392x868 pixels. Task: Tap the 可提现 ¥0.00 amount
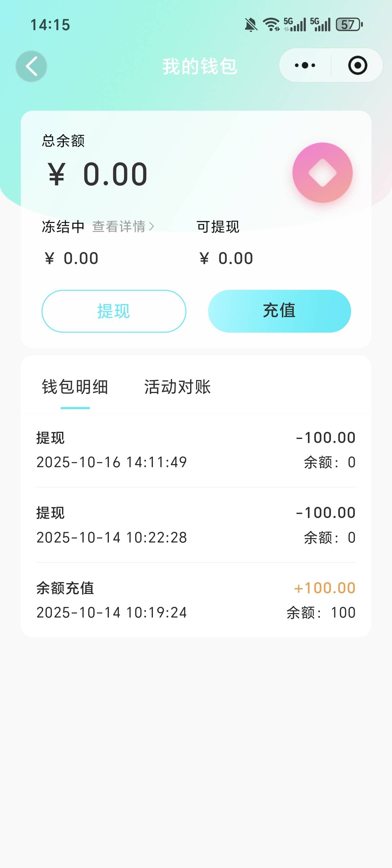226,259
